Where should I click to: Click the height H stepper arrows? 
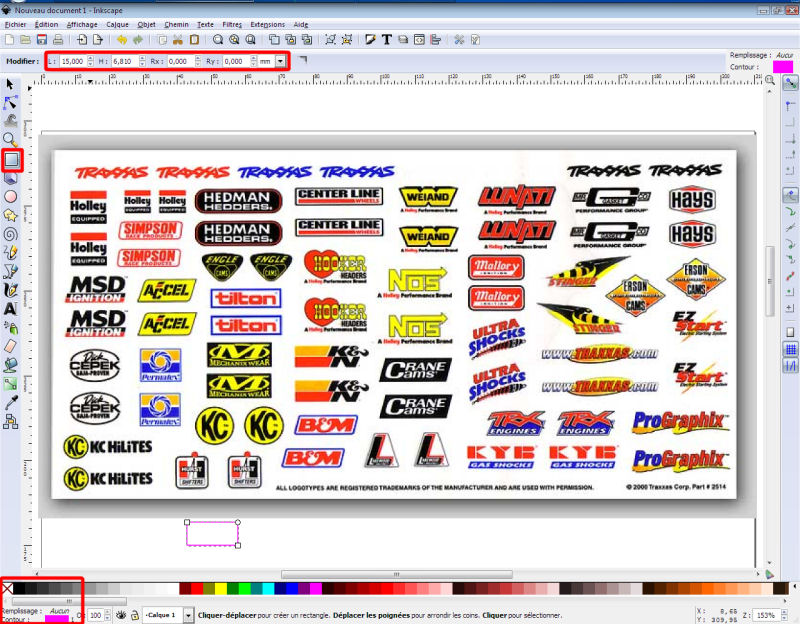(142, 61)
